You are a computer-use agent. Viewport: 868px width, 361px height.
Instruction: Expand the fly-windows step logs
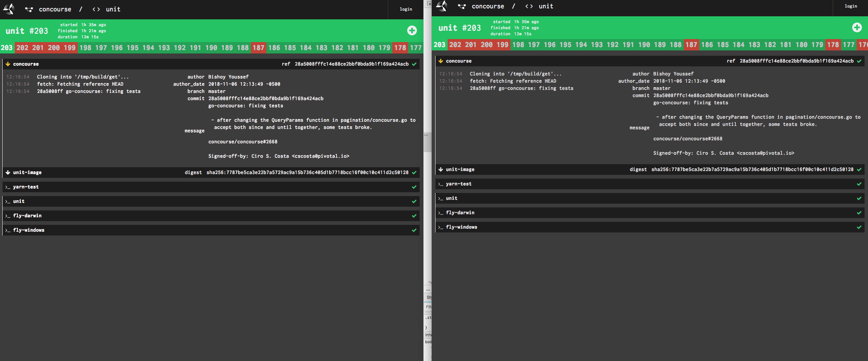208,230
